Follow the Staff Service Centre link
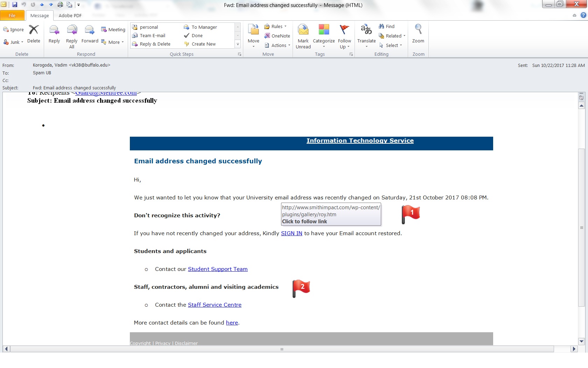Image resolution: width=588 pixels, height=368 pixels. click(x=215, y=305)
